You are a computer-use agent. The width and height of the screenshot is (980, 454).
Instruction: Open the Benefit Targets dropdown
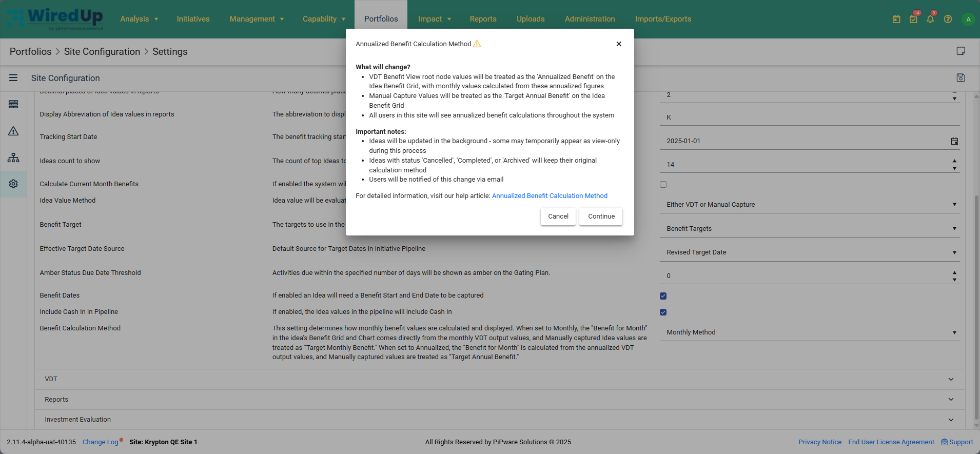click(809, 228)
